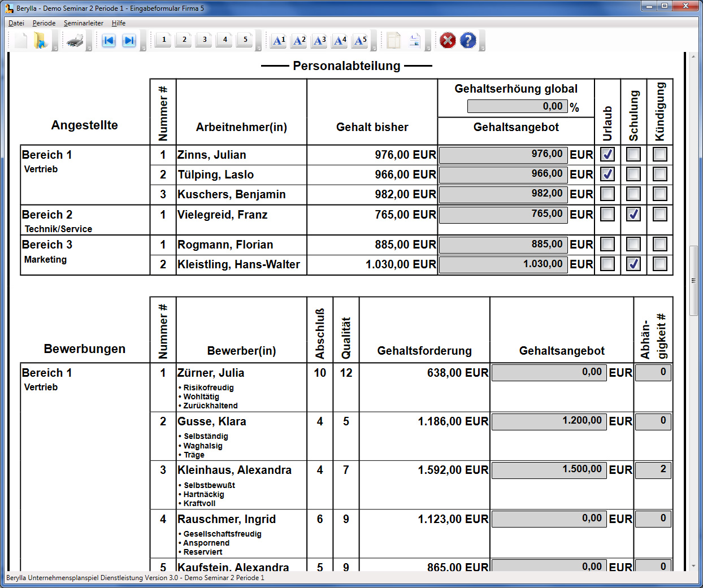Open the folder import icon
703x588 pixels.
[40, 41]
